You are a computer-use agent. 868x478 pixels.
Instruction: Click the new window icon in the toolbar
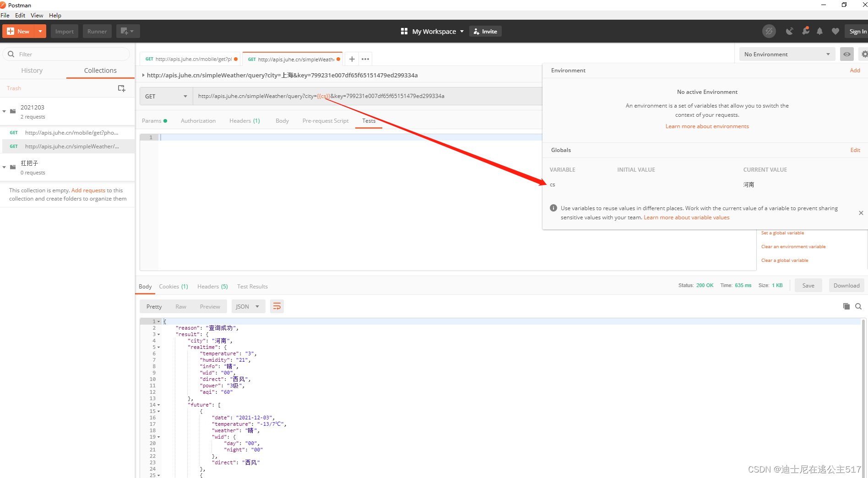[x=128, y=31]
